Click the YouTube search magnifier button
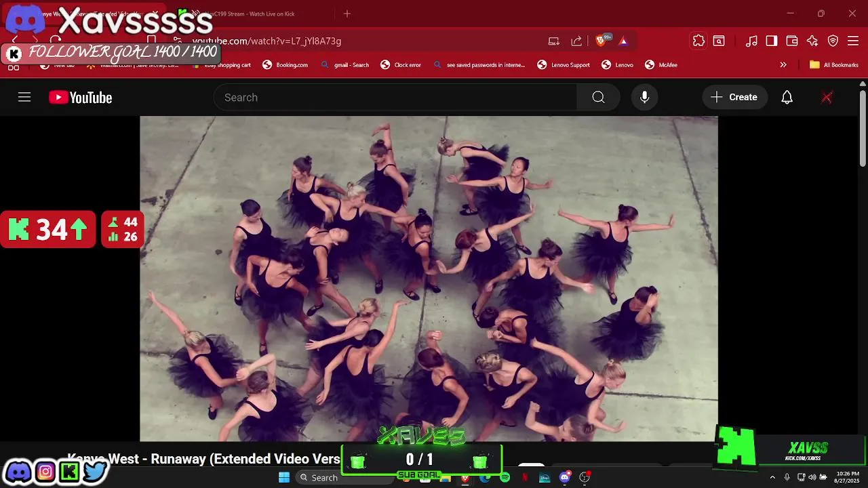868x488 pixels. [x=598, y=98]
